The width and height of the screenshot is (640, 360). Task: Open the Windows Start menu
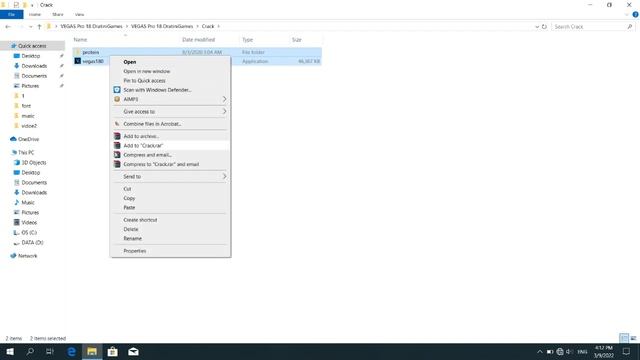(x=10, y=351)
